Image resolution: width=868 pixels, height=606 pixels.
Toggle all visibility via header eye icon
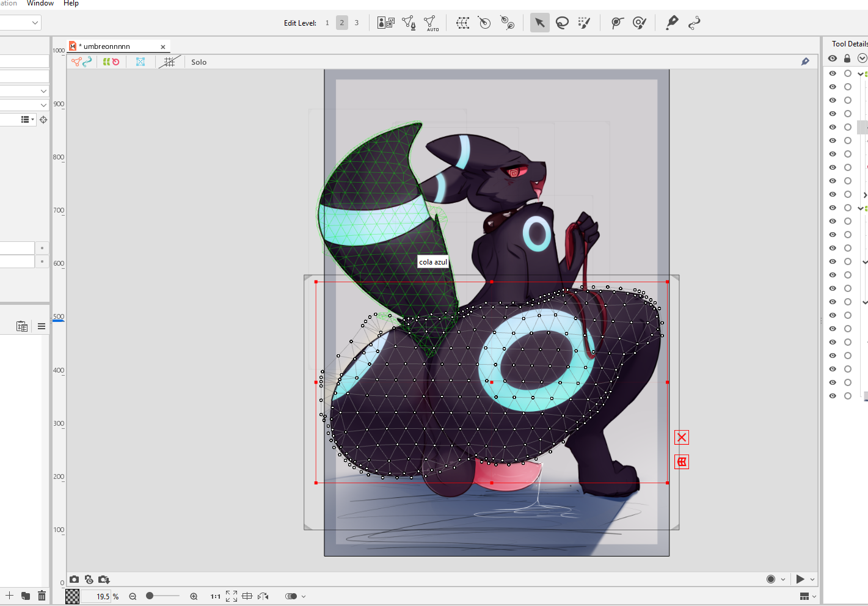point(833,59)
